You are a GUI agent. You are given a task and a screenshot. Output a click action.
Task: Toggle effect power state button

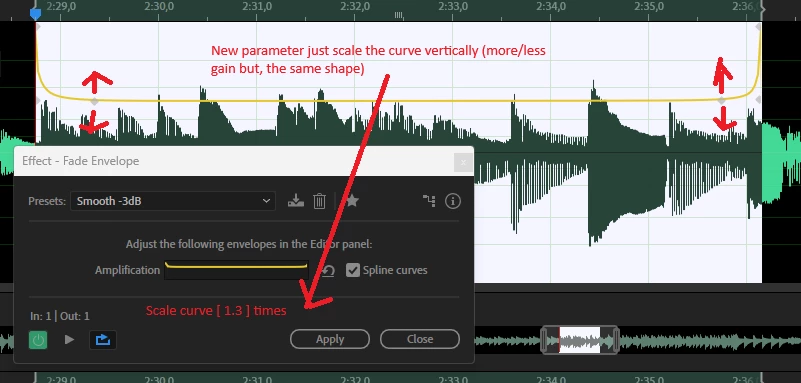tap(38, 340)
